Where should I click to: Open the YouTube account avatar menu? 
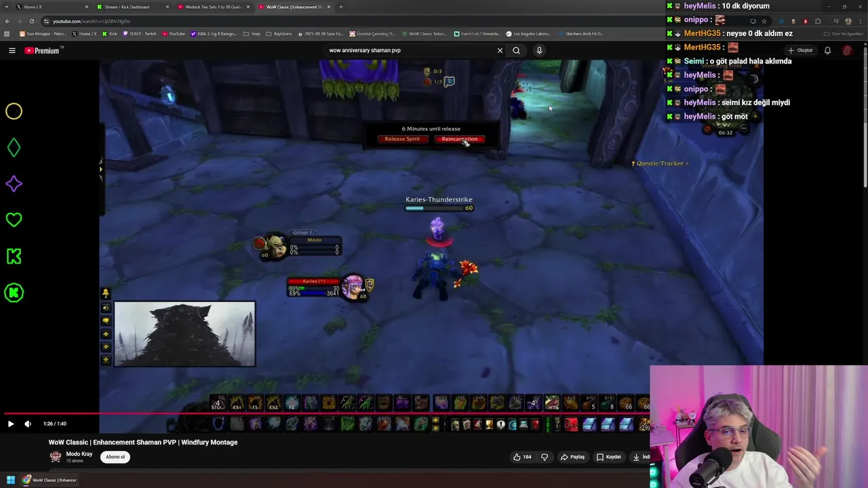pos(847,50)
